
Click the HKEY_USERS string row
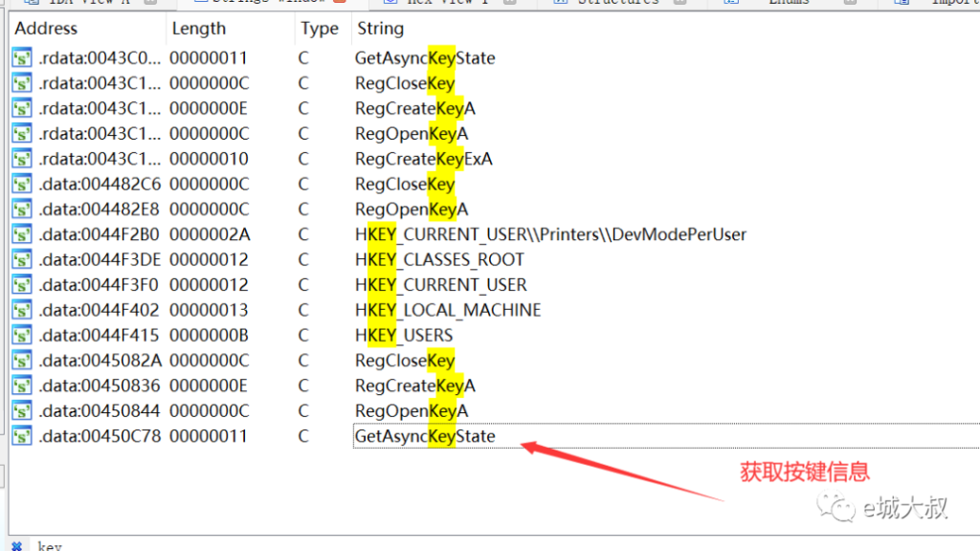click(404, 336)
